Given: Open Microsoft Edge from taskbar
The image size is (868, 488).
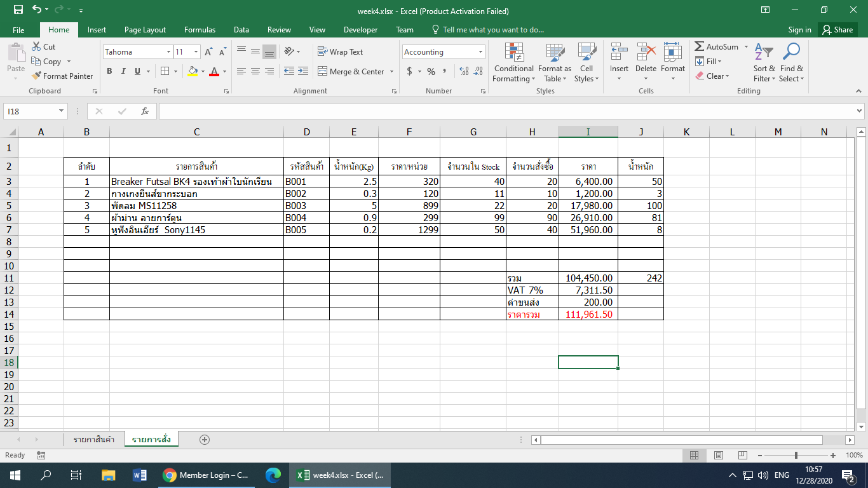Looking at the screenshot, I should (x=273, y=475).
